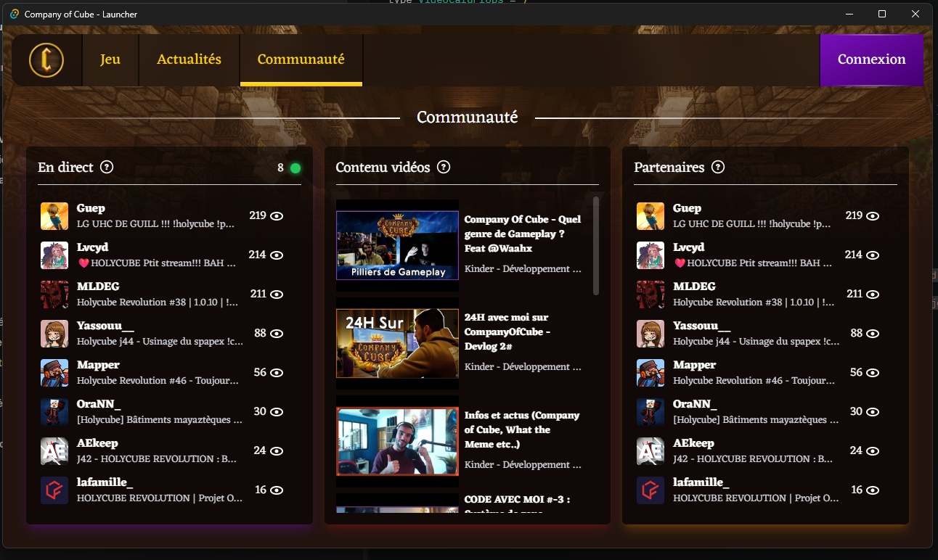Click eye icon beside 56 in Partenaires

click(x=873, y=373)
